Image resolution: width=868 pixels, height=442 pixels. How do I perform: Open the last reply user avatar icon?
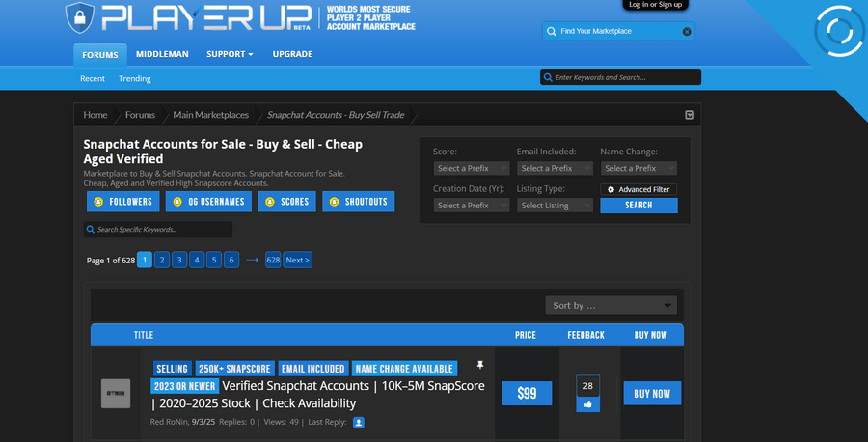tap(359, 422)
